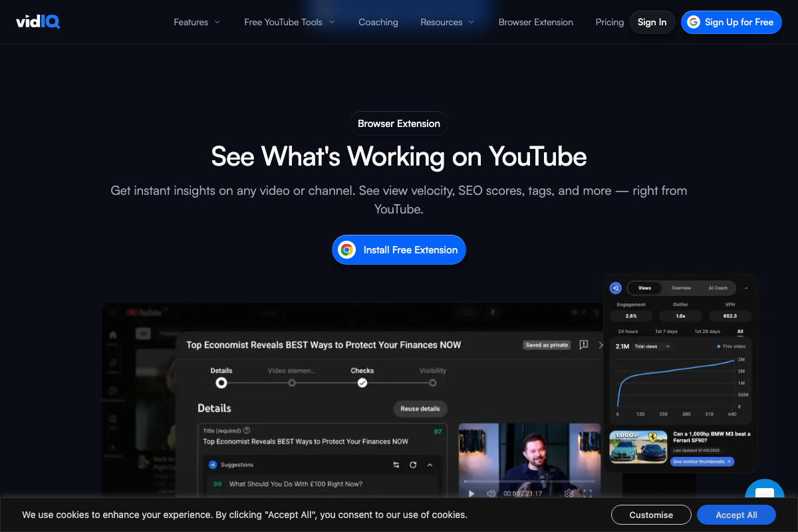
Task: Select the 1st 28 days range
Action: 708,331
